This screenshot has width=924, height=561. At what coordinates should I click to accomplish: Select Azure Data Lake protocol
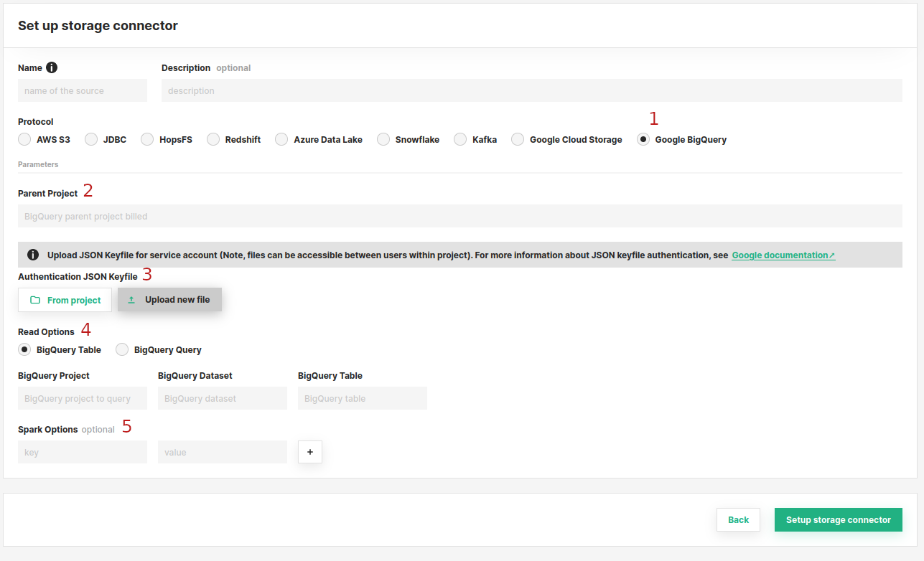[x=281, y=139]
